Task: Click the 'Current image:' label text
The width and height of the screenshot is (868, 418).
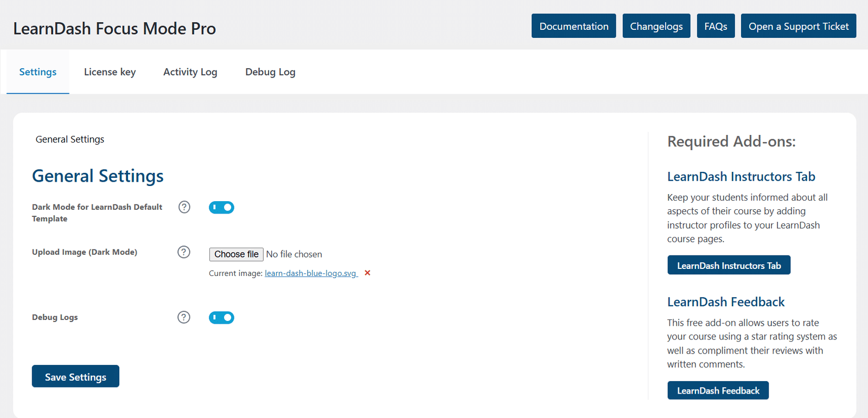Action: 235,273
